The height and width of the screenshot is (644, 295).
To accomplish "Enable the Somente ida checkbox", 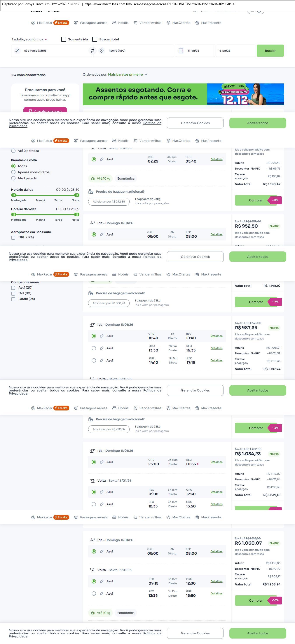I will [64, 40].
